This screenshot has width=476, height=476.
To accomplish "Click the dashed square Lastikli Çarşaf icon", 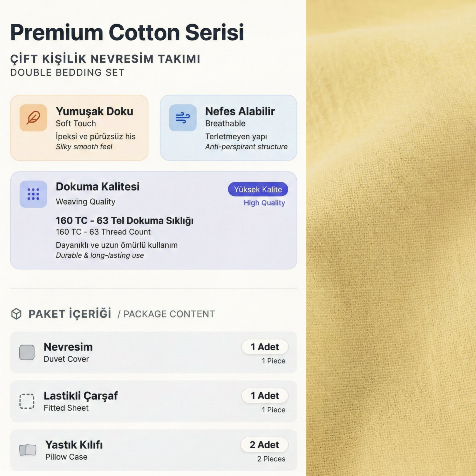I will 27,401.
